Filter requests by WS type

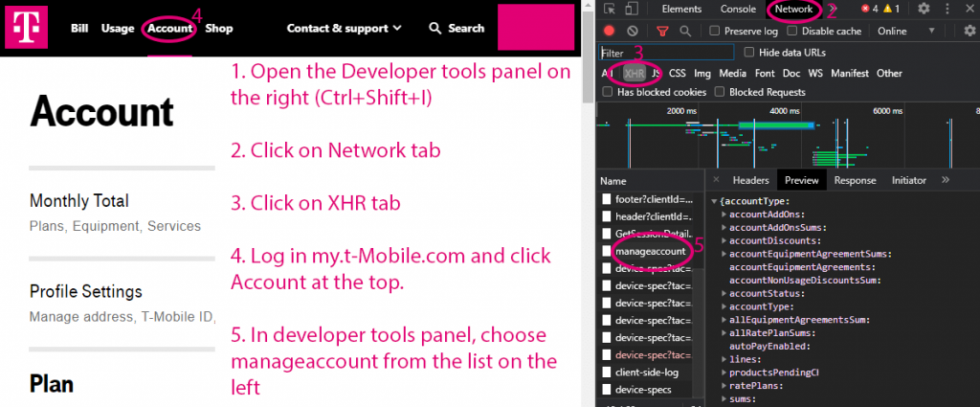(x=815, y=73)
